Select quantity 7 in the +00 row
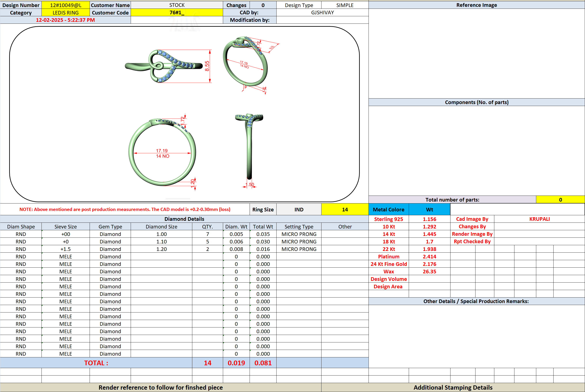This screenshot has width=585, height=392. (x=207, y=234)
